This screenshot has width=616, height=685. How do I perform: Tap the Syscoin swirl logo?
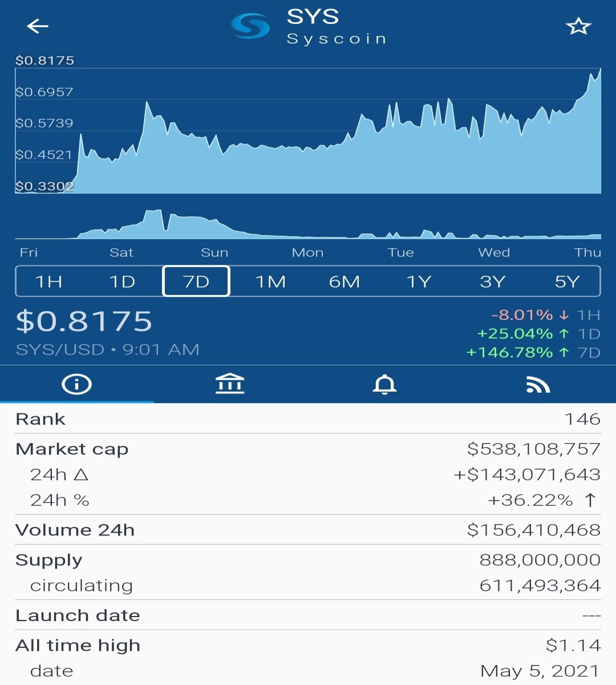250,26
